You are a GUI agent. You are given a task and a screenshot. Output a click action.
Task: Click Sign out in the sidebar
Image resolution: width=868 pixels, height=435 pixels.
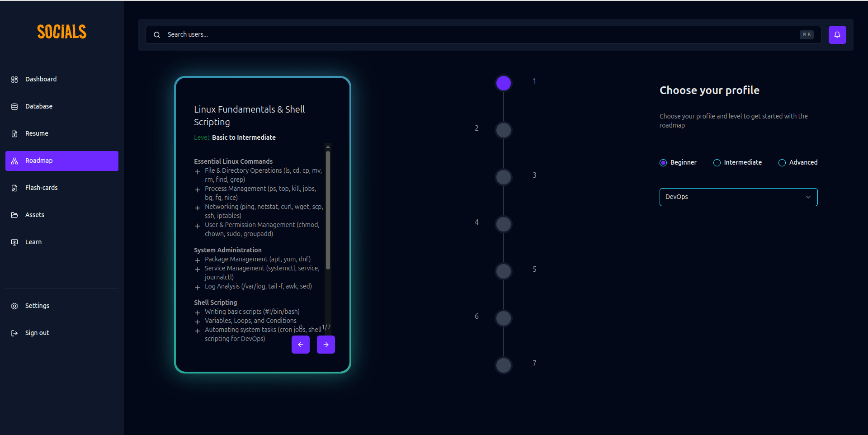coord(62,333)
